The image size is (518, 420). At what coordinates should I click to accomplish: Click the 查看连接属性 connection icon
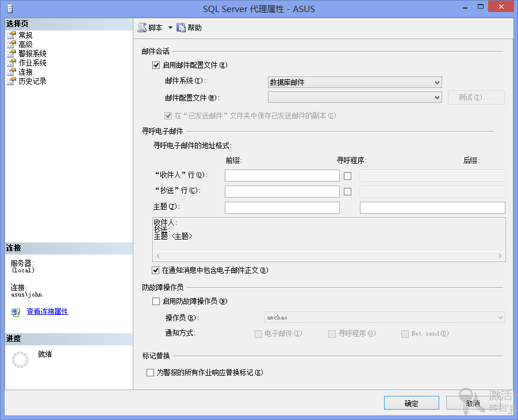16,311
